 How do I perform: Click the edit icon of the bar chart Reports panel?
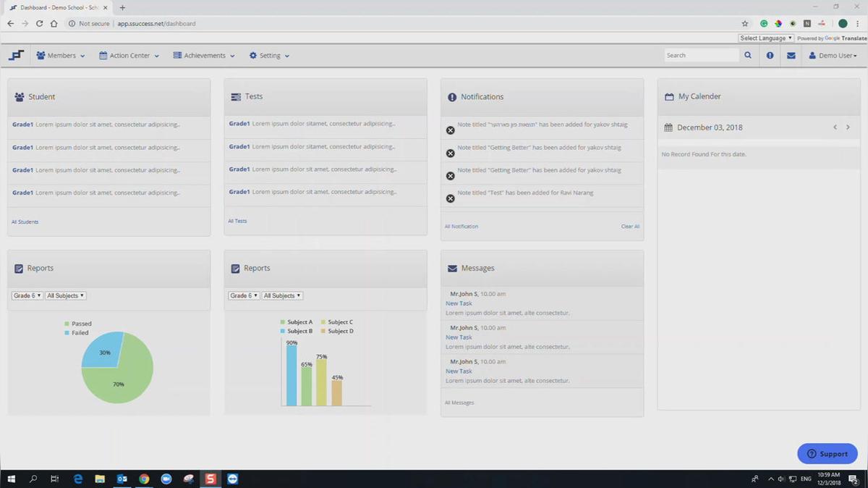235,269
